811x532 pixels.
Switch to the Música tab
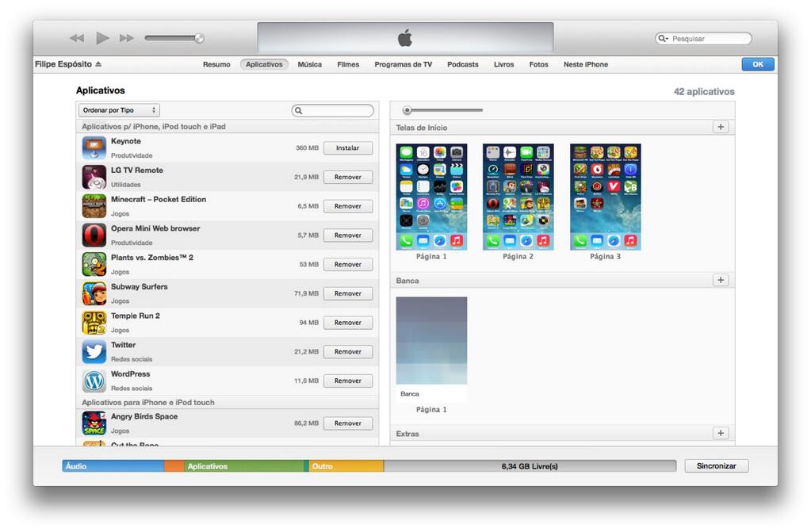(x=309, y=65)
